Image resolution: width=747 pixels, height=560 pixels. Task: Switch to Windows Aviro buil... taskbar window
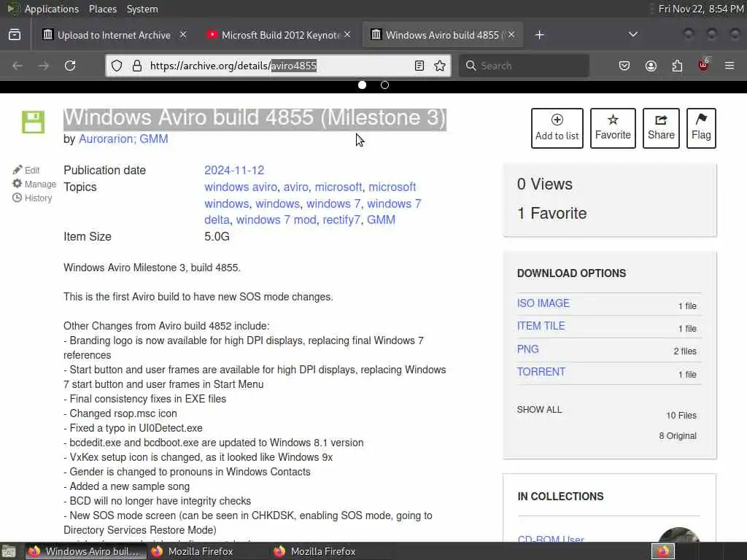click(85, 551)
